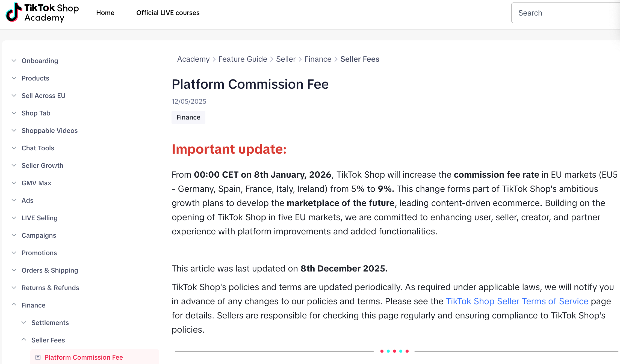
Task: Click the Academy breadcrumb
Action: 193,59
